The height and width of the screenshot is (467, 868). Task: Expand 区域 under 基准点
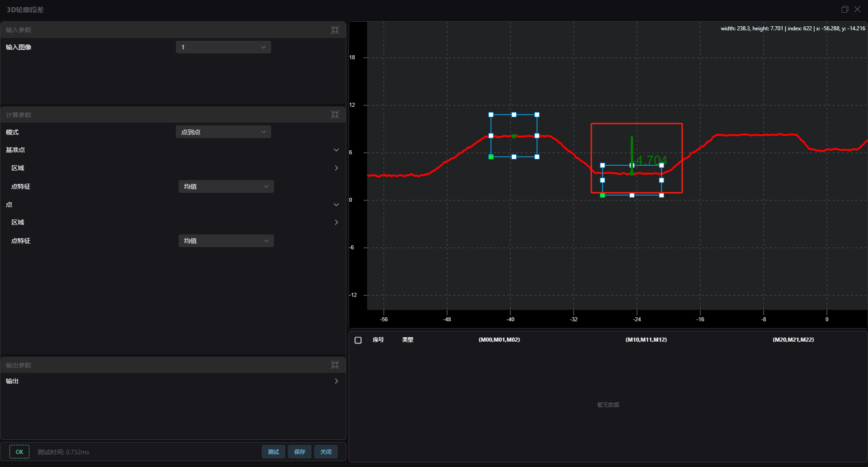point(336,168)
